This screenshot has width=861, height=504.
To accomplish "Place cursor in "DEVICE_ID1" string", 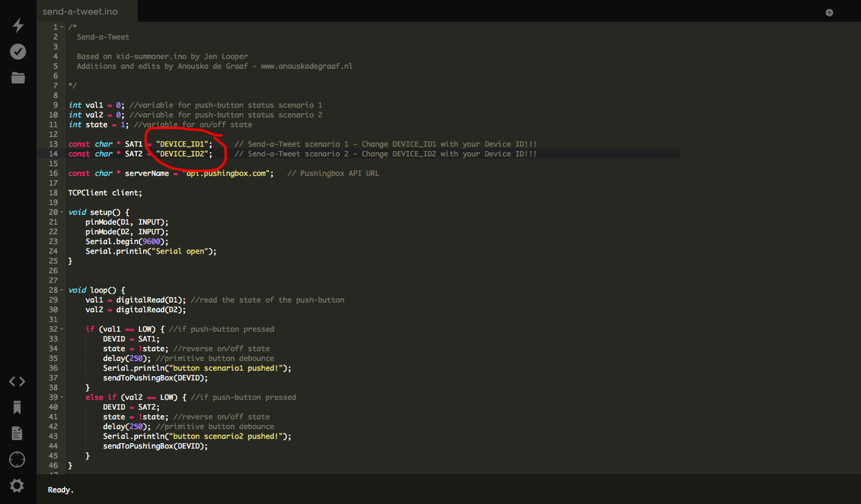I will click(x=183, y=144).
